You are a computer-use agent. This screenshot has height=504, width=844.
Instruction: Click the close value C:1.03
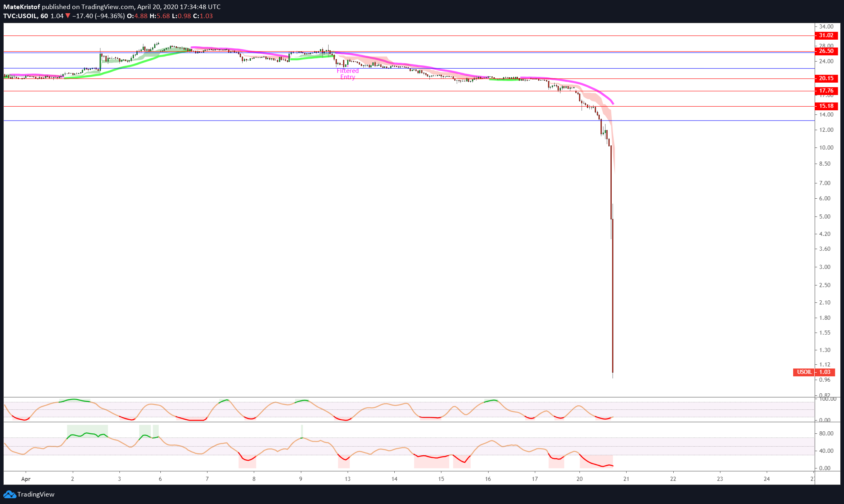point(203,16)
